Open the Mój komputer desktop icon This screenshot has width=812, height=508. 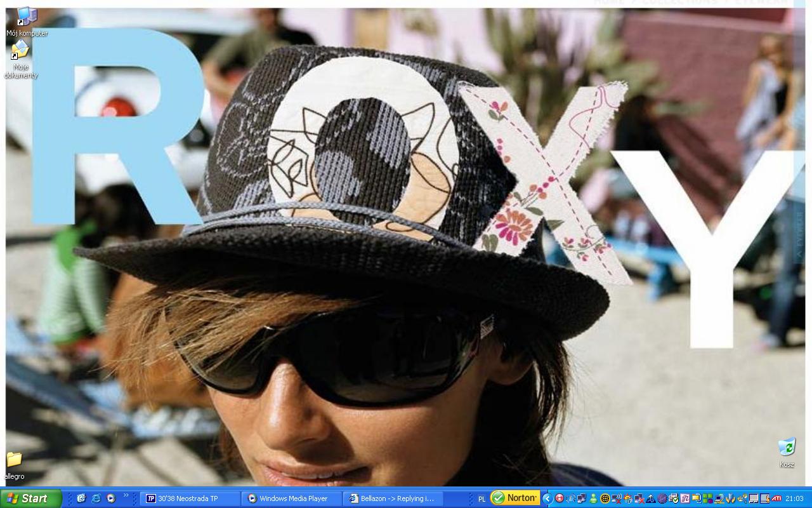pyautogui.click(x=27, y=17)
